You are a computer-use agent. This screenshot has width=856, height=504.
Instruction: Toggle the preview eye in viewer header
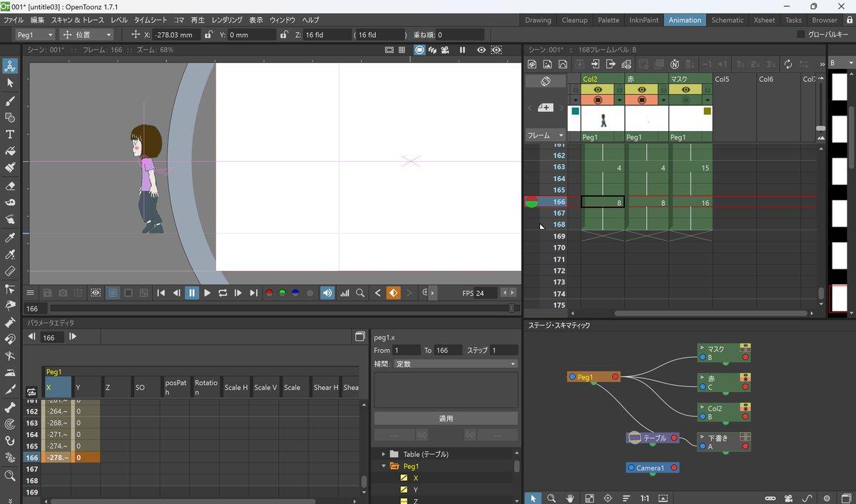point(481,50)
